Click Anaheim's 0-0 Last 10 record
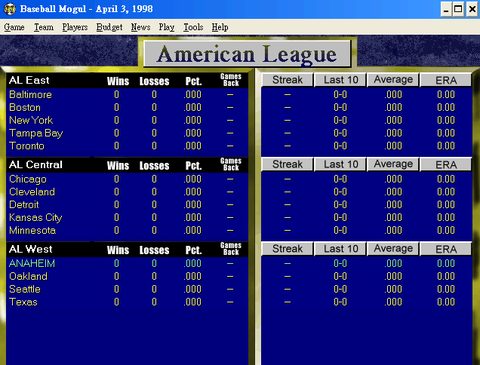This screenshot has height=365, width=480. (340, 264)
